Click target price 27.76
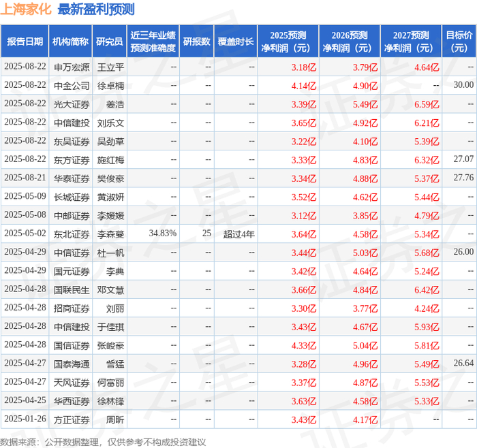 point(463,178)
